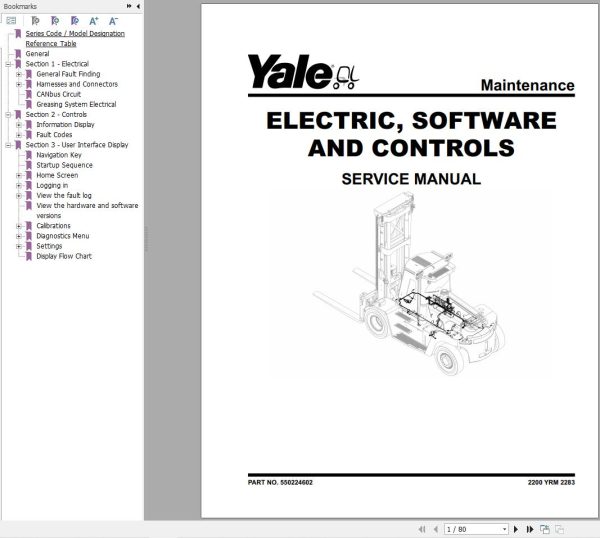
Task: Open Settings bookmark
Action: pyautogui.click(x=49, y=246)
